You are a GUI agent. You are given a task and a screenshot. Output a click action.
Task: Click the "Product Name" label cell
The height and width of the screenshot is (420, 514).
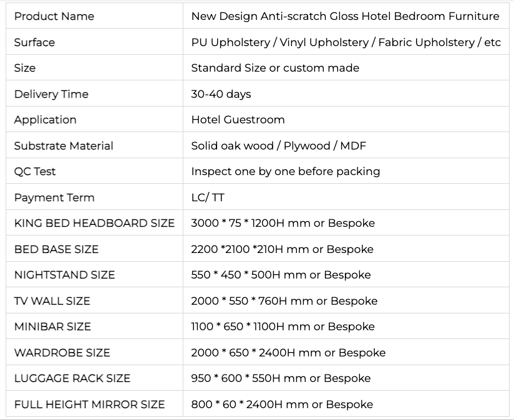point(54,16)
